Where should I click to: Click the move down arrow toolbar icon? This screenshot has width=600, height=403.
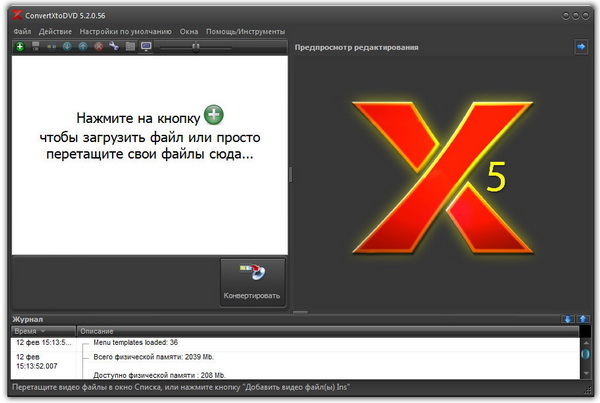[68, 46]
